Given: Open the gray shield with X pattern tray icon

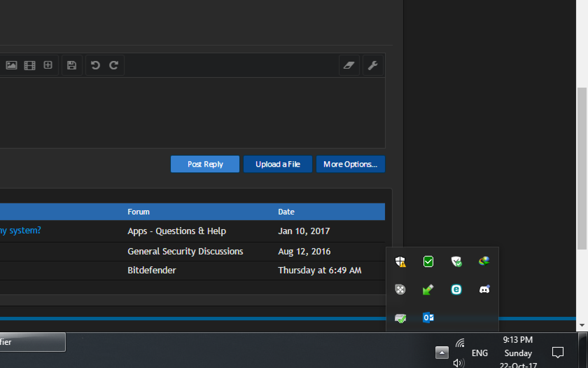Looking at the screenshot, I should (400, 289).
